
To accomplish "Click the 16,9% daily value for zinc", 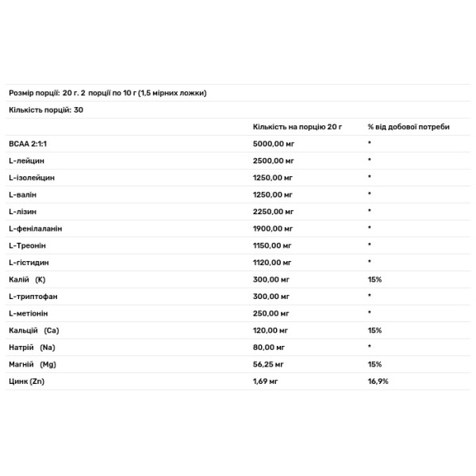I will [378, 381].
